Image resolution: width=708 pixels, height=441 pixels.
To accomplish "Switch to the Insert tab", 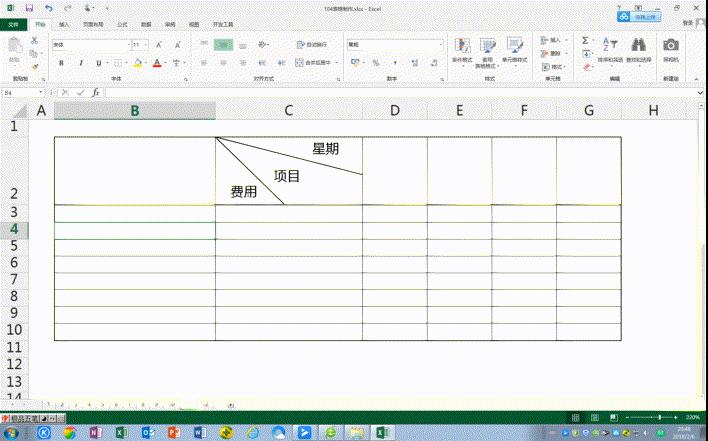I will pyautogui.click(x=64, y=24).
